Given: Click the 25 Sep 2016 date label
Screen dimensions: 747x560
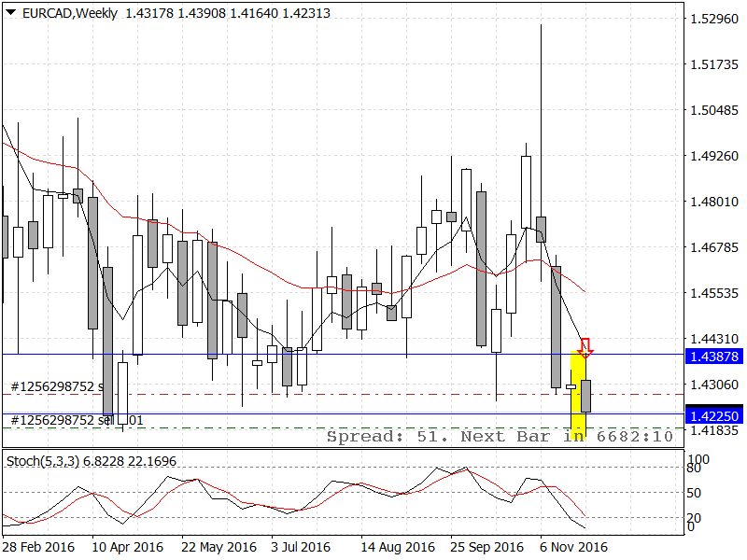Looking at the screenshot, I should [x=486, y=547].
